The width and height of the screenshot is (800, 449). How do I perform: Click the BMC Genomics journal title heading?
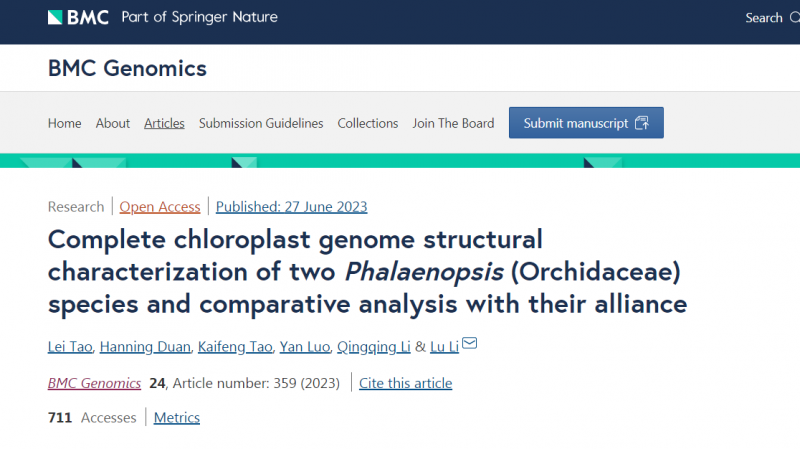[x=127, y=68]
